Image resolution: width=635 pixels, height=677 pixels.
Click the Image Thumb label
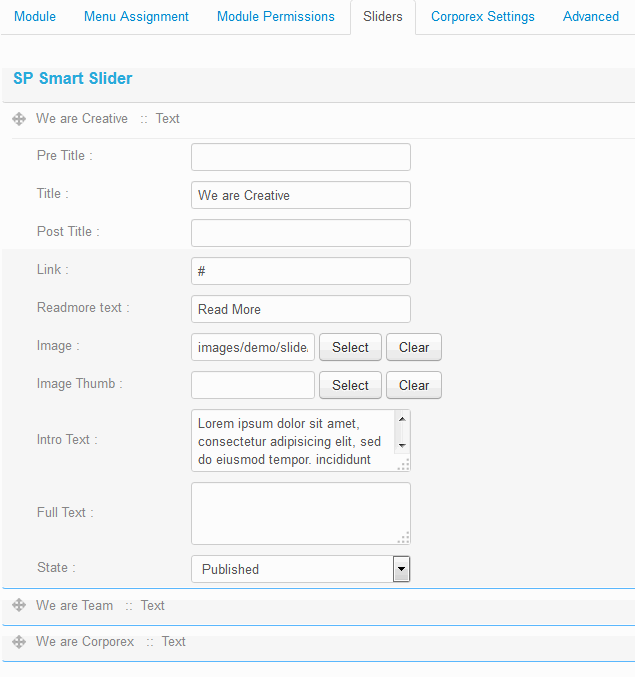tap(80, 383)
